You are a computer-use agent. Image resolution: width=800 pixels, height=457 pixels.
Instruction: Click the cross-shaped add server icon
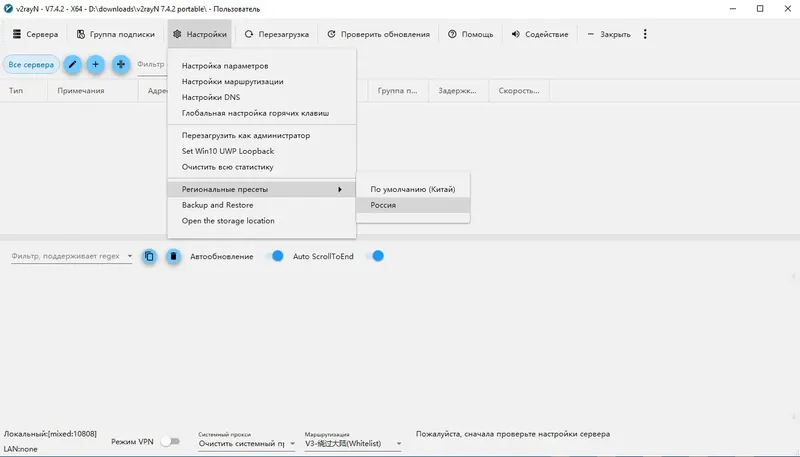coord(121,65)
